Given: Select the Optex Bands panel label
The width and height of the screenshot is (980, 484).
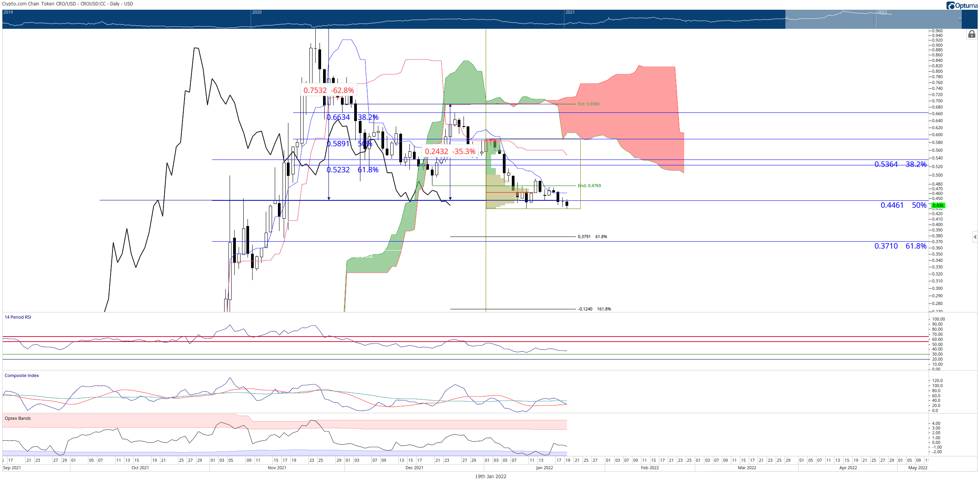Looking at the screenshot, I should (18, 418).
